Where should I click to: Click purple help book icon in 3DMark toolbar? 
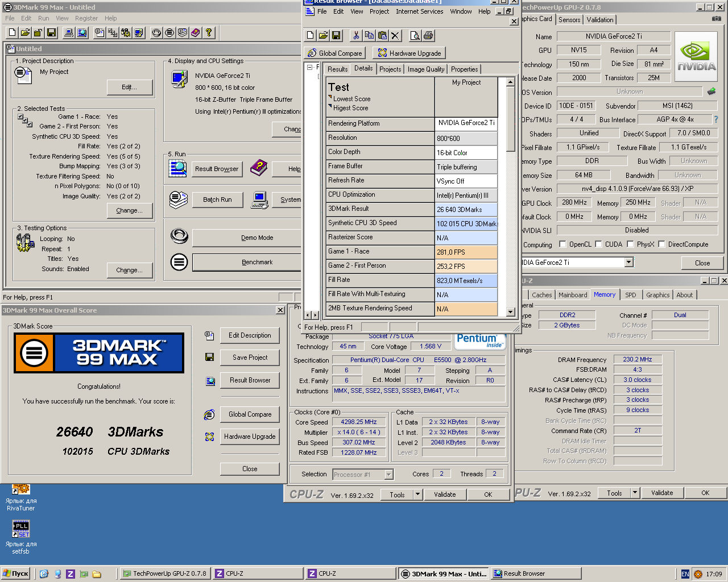(x=196, y=32)
